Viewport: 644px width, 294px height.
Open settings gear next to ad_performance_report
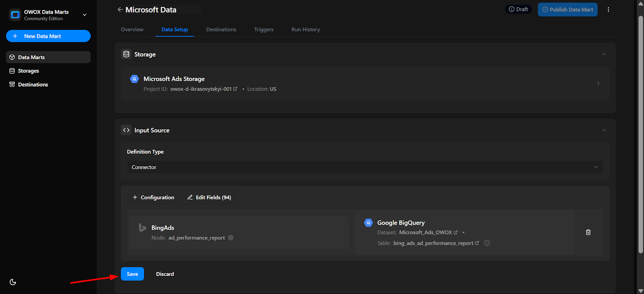231,238
